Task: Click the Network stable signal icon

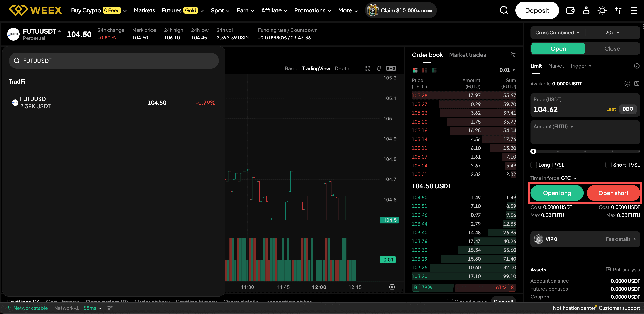Action: (x=10, y=308)
